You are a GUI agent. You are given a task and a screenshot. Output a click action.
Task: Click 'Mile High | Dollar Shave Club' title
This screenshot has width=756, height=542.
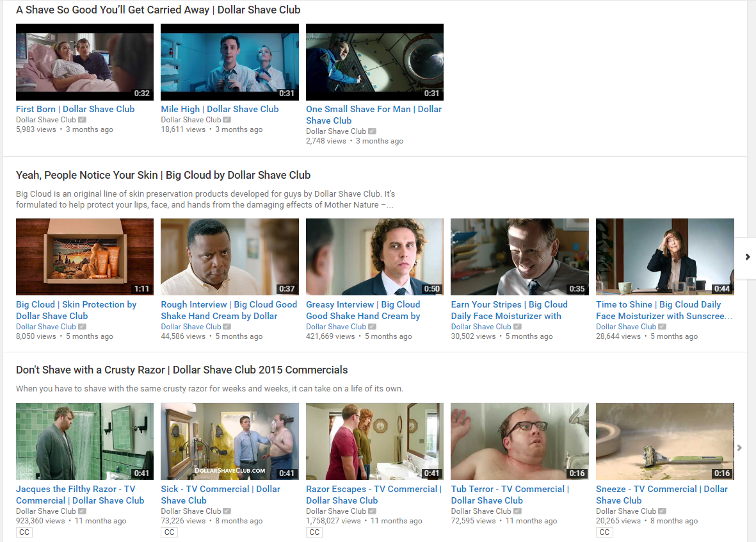point(220,109)
